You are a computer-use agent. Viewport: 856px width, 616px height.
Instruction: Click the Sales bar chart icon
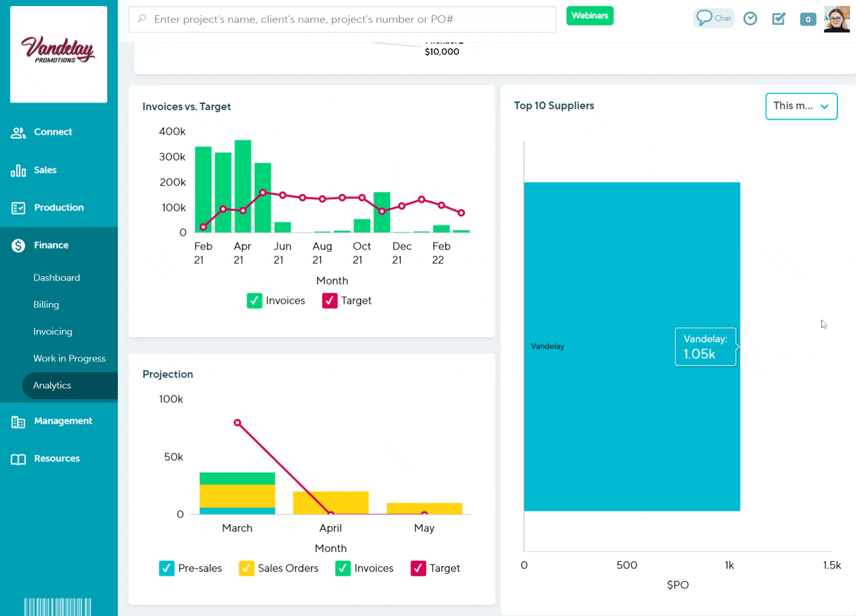18,171
